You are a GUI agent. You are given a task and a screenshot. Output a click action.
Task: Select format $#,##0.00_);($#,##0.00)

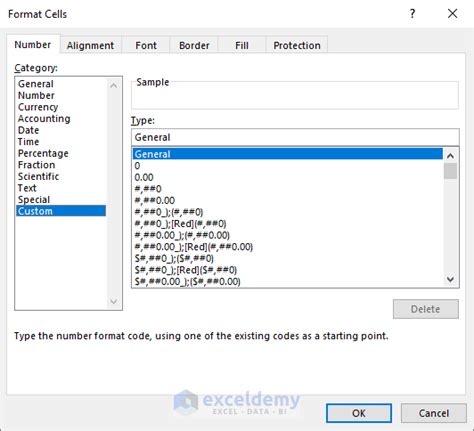tap(288, 281)
